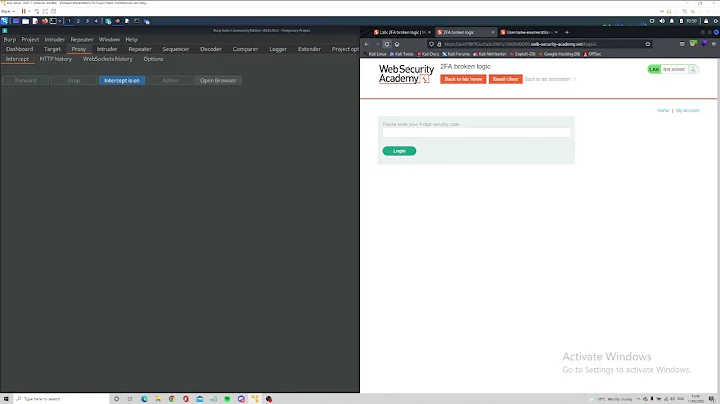Close the active 2FA broken logic browser tab
The height and width of the screenshot is (404, 720).
point(493,33)
